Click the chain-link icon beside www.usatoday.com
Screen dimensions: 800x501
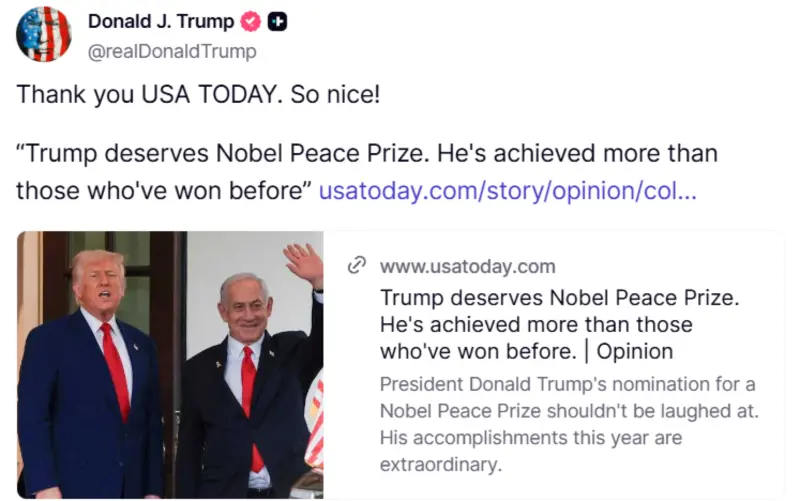point(357,265)
